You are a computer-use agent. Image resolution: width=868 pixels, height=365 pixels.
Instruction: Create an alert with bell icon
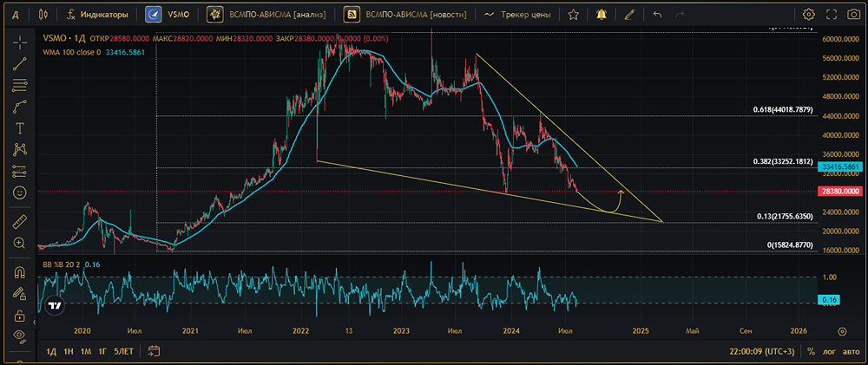(602, 15)
